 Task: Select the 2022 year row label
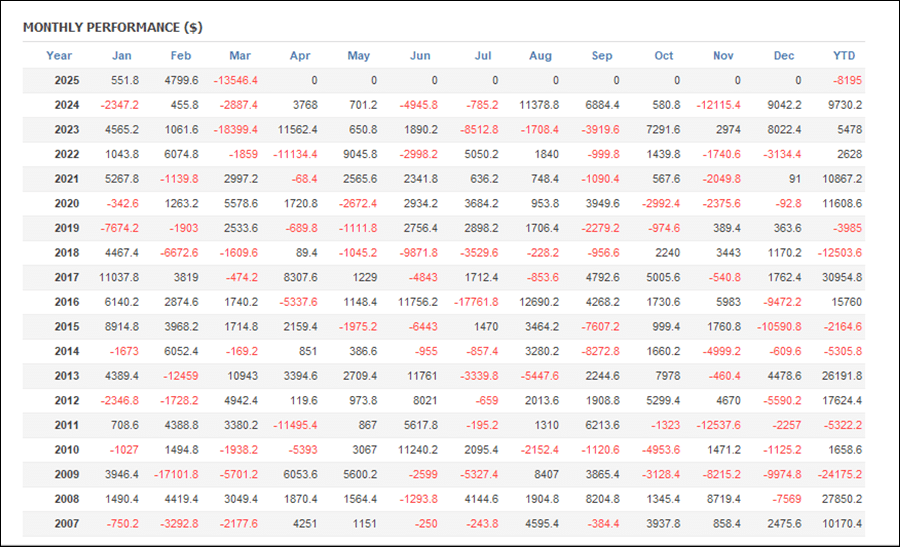tap(67, 154)
